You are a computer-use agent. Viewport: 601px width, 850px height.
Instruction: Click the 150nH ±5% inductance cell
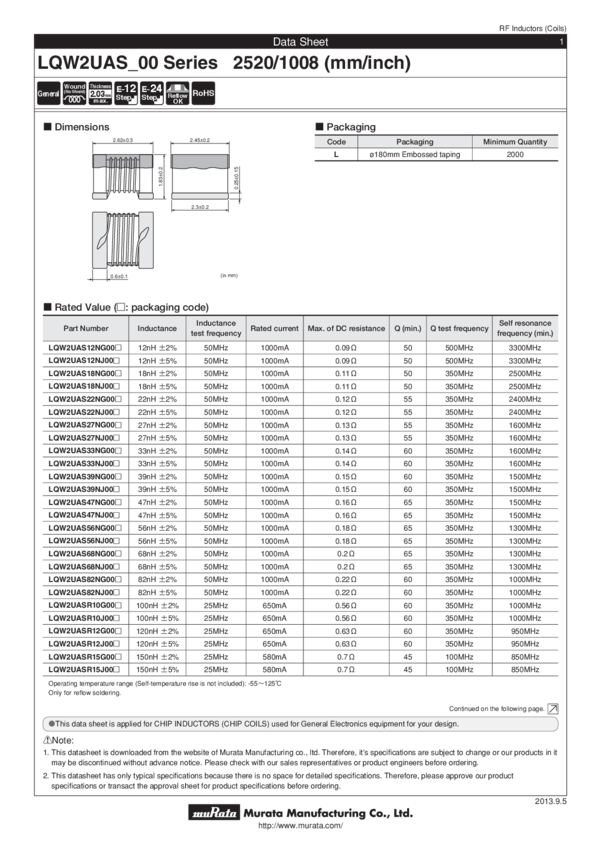click(x=157, y=669)
